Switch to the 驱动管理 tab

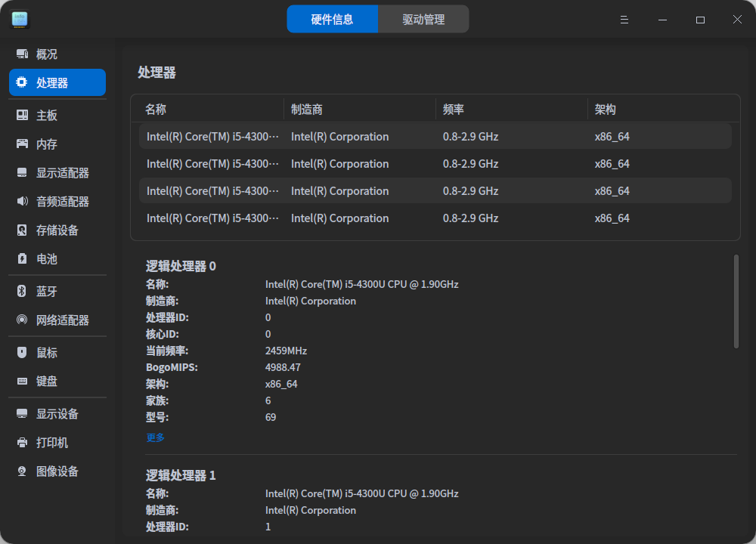(x=423, y=20)
